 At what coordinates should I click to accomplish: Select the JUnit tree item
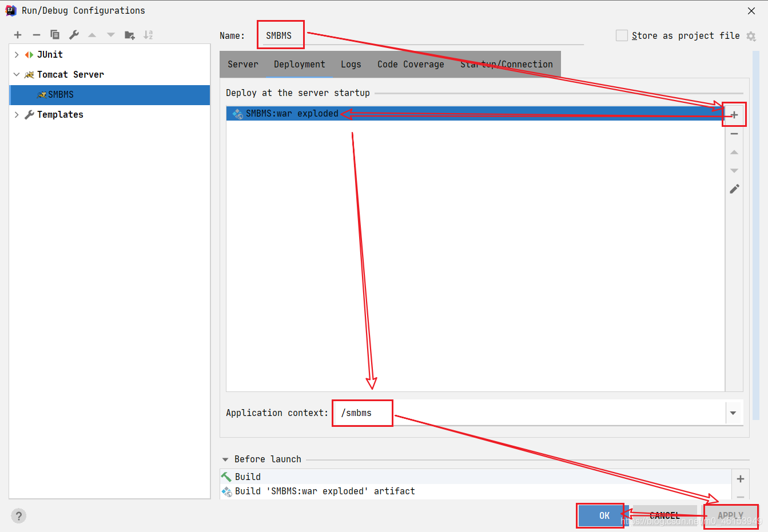tap(50, 55)
